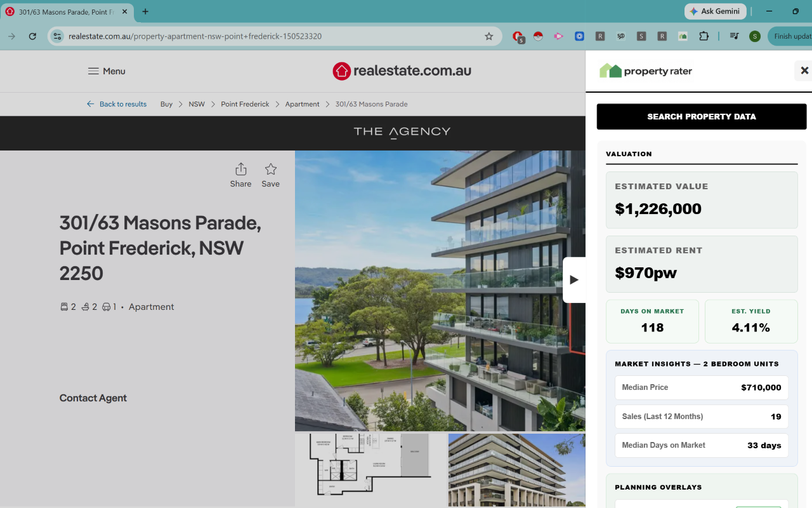Click the red house tab favicon
Viewport: 812px width, 508px height.
(10, 11)
